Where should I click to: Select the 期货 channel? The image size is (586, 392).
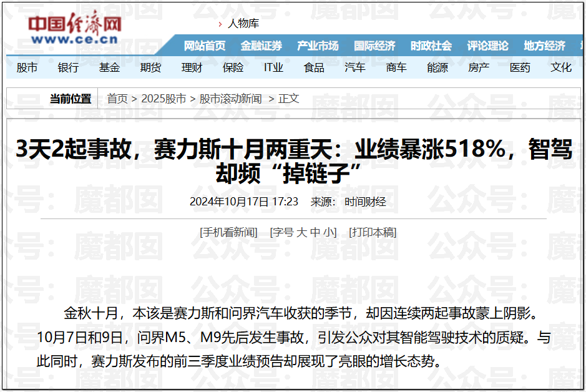coord(150,67)
